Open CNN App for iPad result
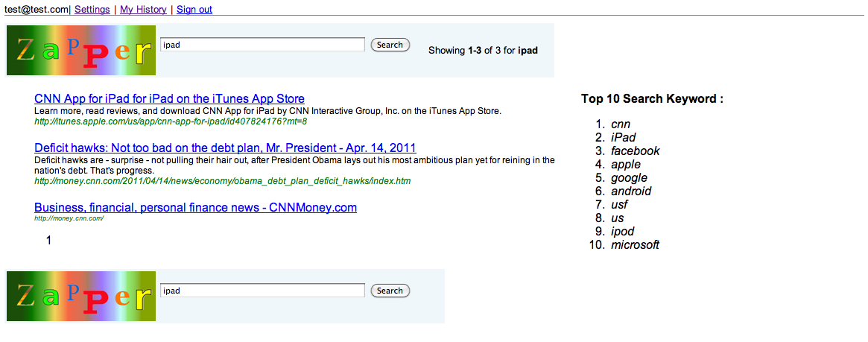 (169, 98)
